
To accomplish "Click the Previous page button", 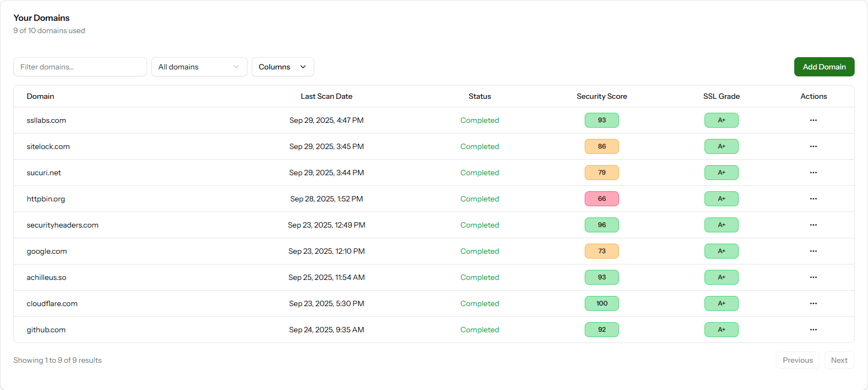I will tap(797, 360).
